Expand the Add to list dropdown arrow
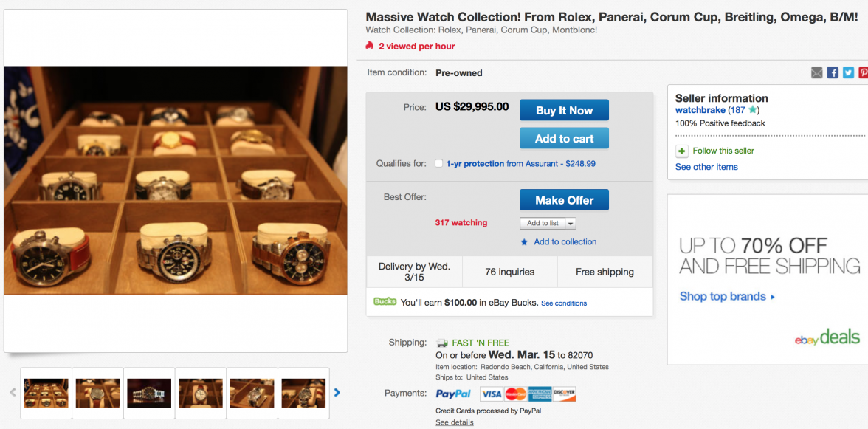868x429 pixels. (x=571, y=224)
